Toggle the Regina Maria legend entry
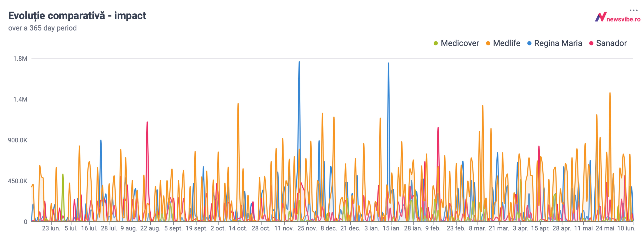Viewport: 644px width, 248px height. [554, 43]
